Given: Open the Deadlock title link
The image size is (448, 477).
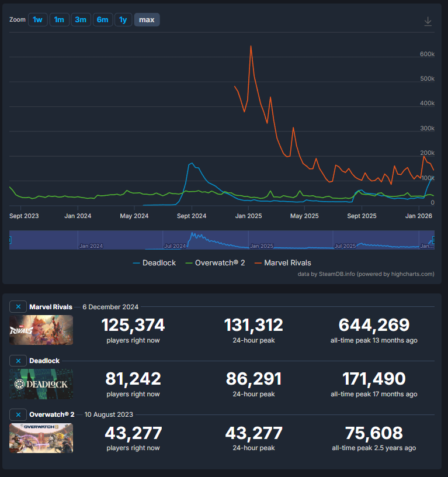Looking at the screenshot, I should coord(44,361).
